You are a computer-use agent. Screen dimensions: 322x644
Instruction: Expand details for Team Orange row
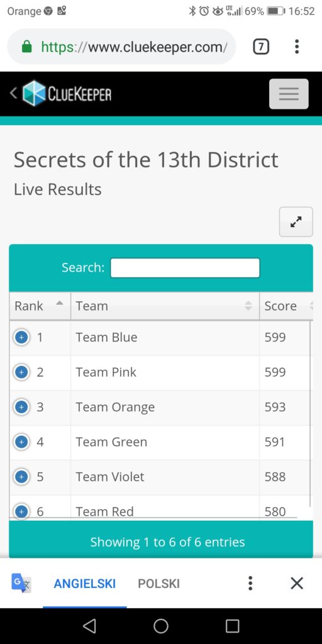(x=22, y=408)
